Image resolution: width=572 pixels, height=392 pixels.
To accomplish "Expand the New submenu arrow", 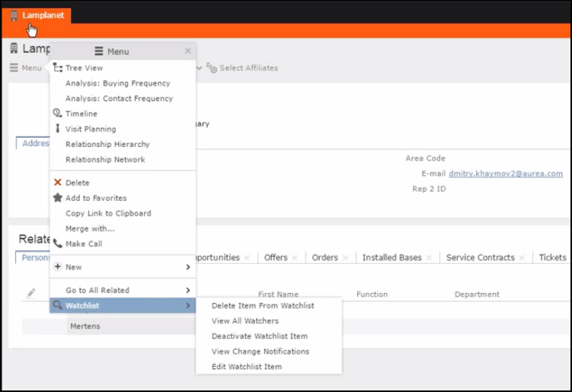I will click(x=187, y=267).
